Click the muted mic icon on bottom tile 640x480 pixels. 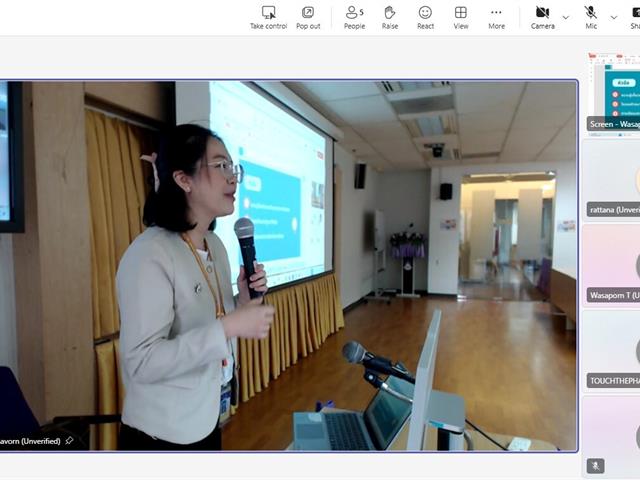coord(596,466)
